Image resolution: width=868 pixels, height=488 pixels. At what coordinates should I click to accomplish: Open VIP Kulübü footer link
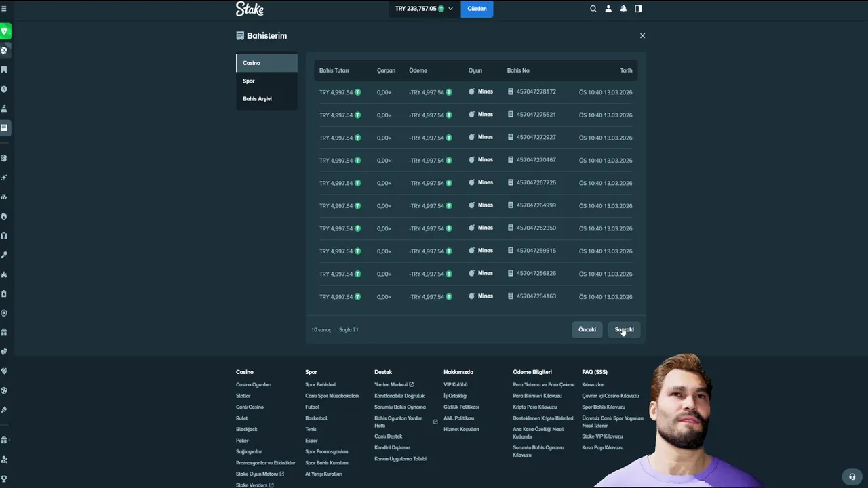(456, 384)
